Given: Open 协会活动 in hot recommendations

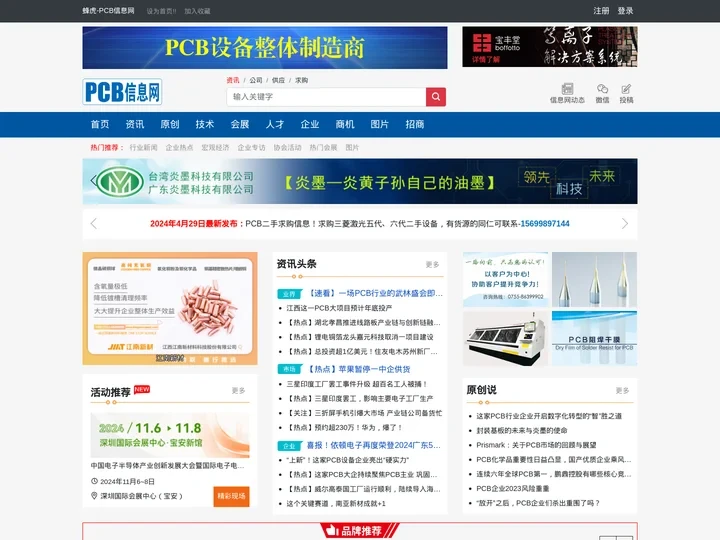Looking at the screenshot, I should (287, 147).
